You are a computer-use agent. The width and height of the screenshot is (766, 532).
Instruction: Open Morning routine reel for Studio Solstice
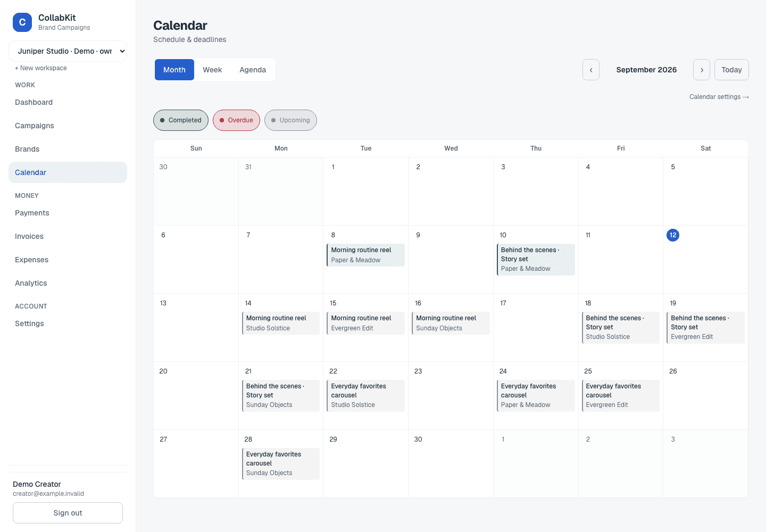tap(281, 323)
